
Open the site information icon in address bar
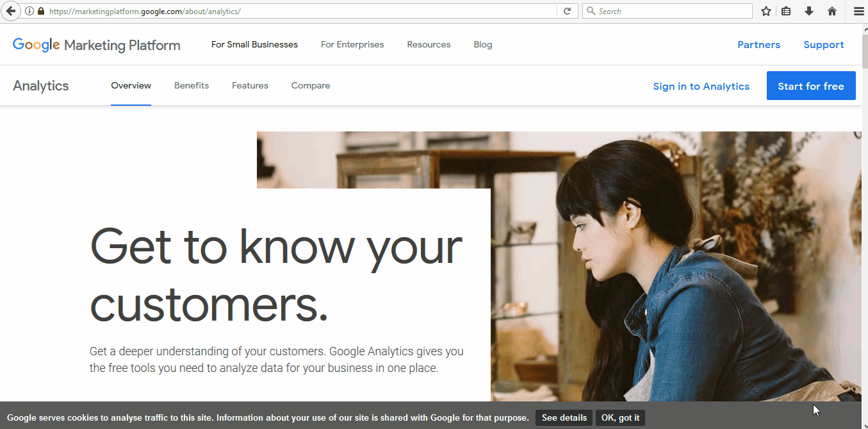pyautogui.click(x=29, y=11)
